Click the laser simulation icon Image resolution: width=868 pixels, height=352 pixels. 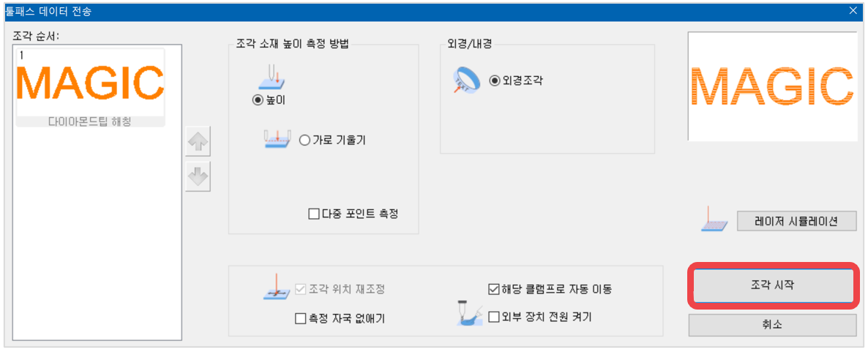tap(715, 219)
